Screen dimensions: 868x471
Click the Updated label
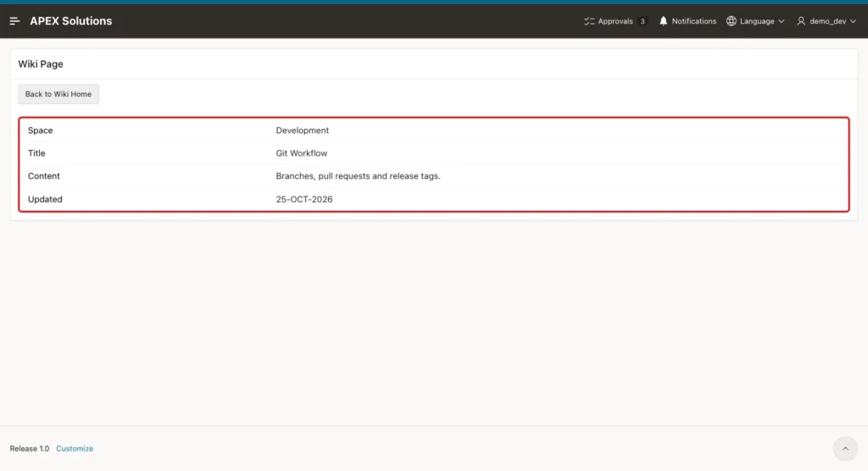pos(45,199)
